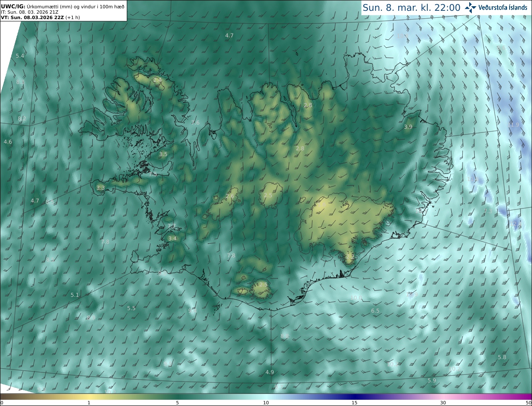
Task: Click the 5.9 value near the bottom right
Action: click(x=432, y=381)
